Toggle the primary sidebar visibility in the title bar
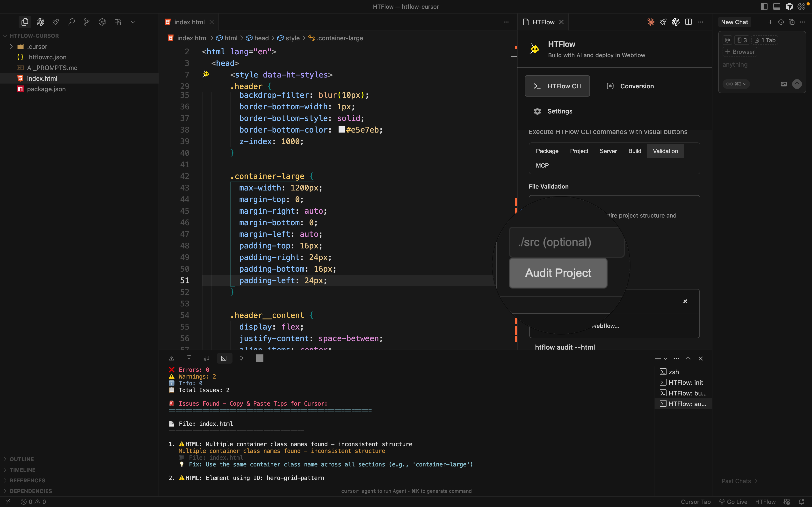Screen dimensions: 812x507 point(764,6)
